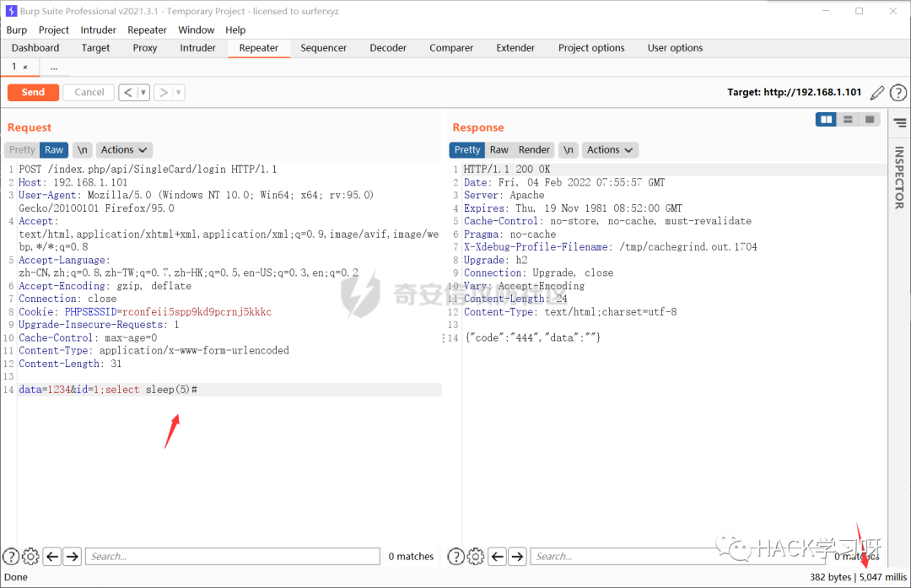Switch to the User options tab
The image size is (911, 588).
coord(675,47)
